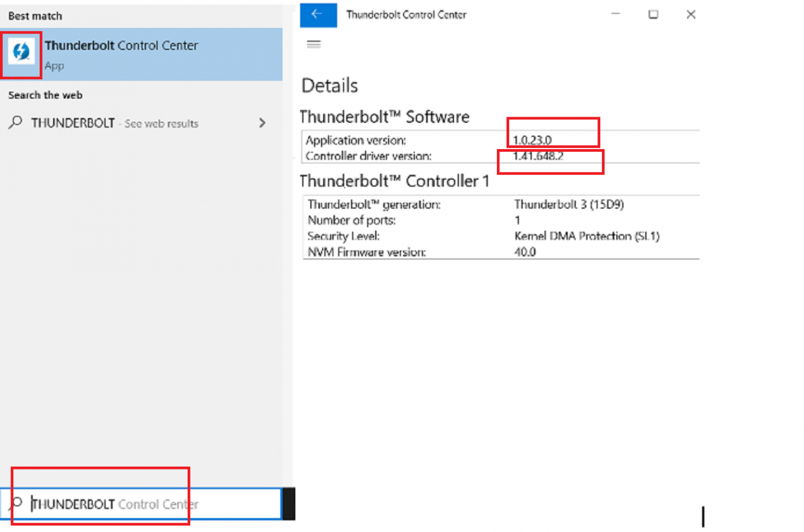The height and width of the screenshot is (532, 804).
Task: Click the magnifier icon in the search box
Action: point(16,504)
